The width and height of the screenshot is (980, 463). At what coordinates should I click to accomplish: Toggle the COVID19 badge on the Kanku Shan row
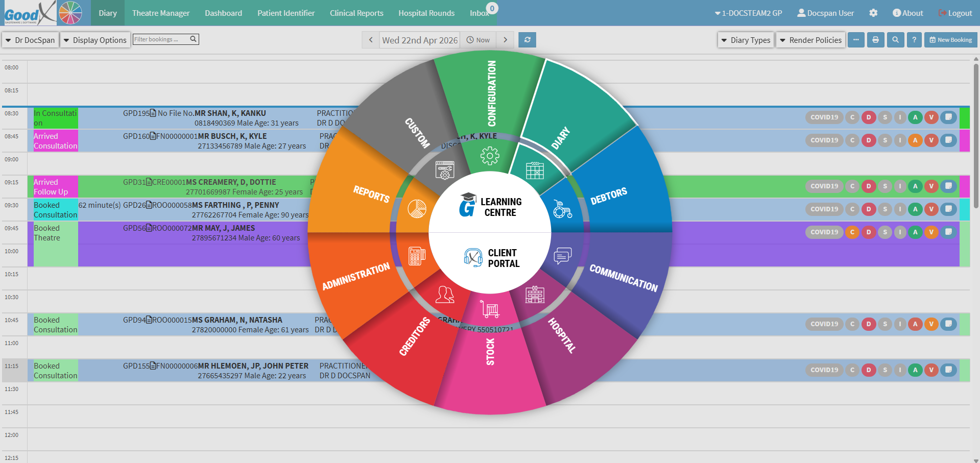(x=824, y=117)
